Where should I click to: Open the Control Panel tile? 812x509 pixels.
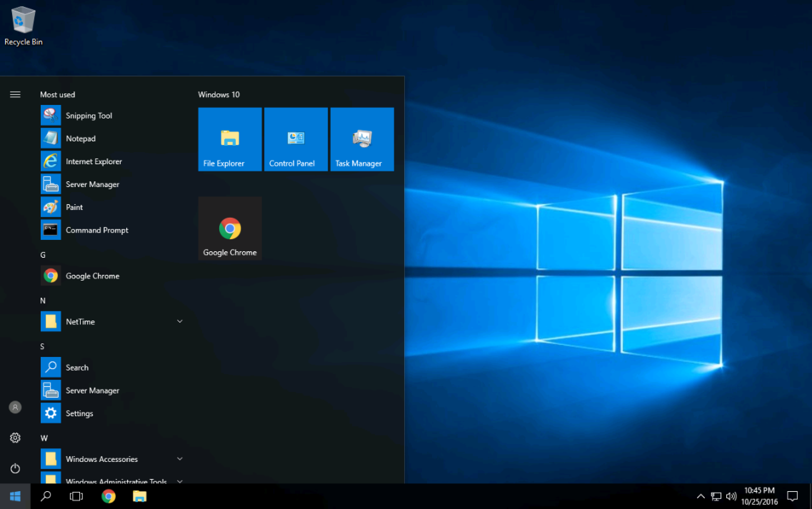pos(296,139)
